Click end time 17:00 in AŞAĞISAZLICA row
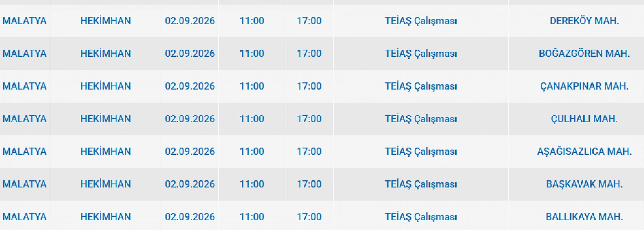Image resolution: width=644 pixels, height=230 pixels. 309,152
